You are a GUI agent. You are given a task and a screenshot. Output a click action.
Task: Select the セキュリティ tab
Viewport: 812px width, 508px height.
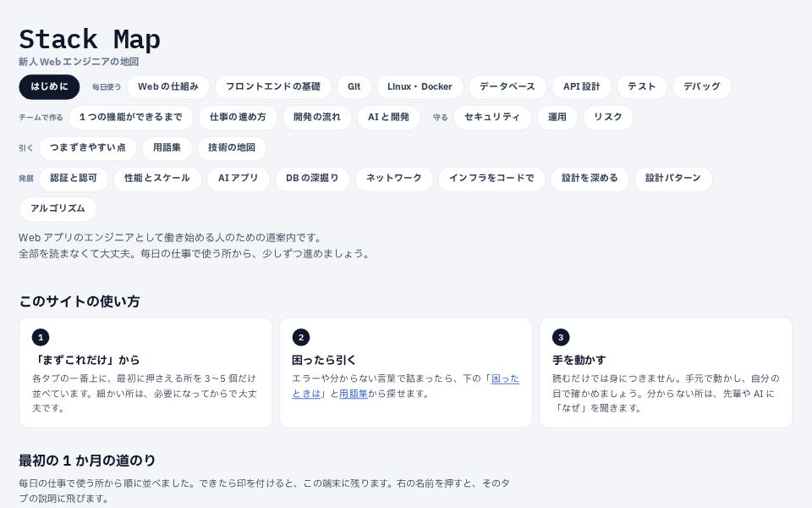coord(492,117)
